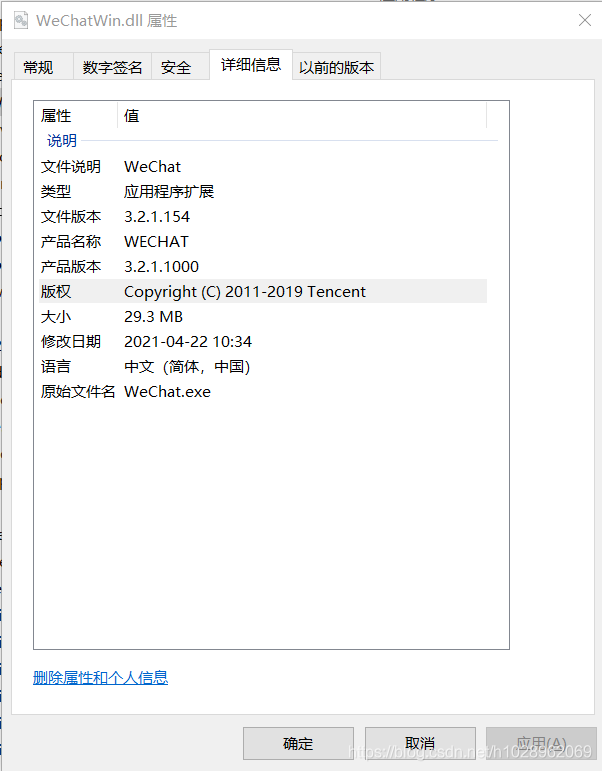This screenshot has width=602, height=771.
Task: Open 删除属性和个人信息 link
Action: tap(100, 678)
